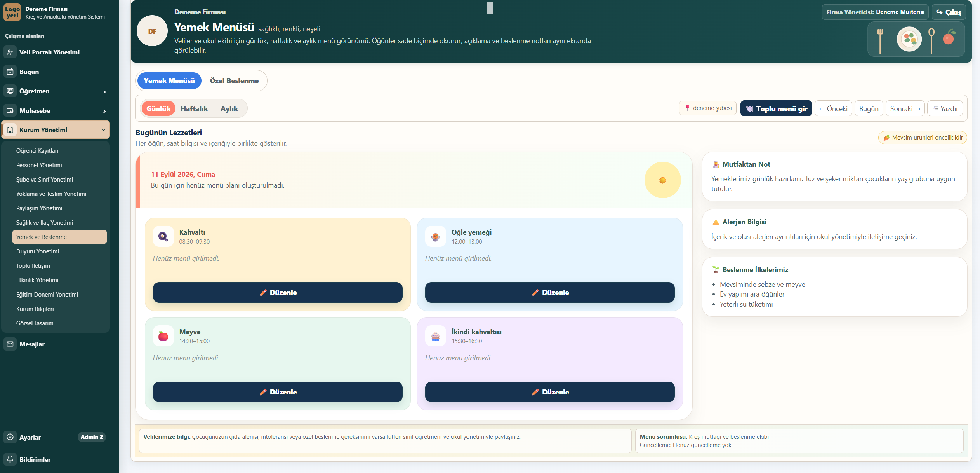Open Duyuru Yönetimi
Image resolution: width=980 pixels, height=473 pixels.
point(59,251)
